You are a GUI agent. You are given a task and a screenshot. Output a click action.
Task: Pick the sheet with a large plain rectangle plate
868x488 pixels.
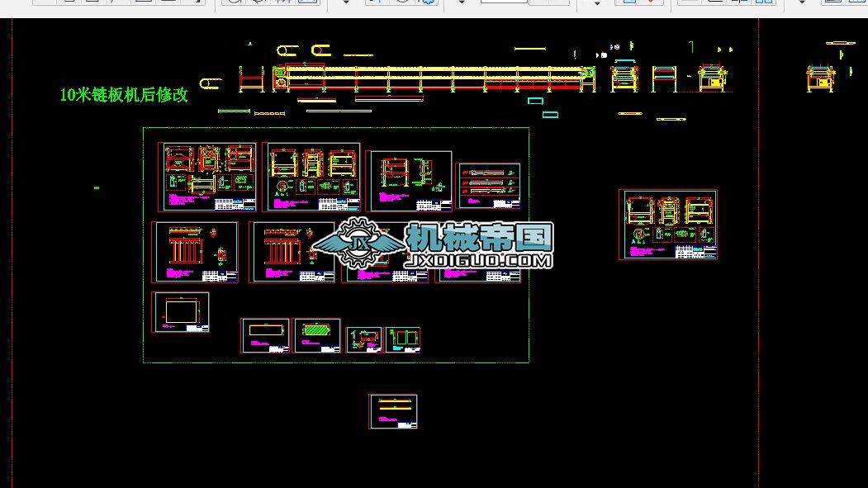[x=181, y=313]
